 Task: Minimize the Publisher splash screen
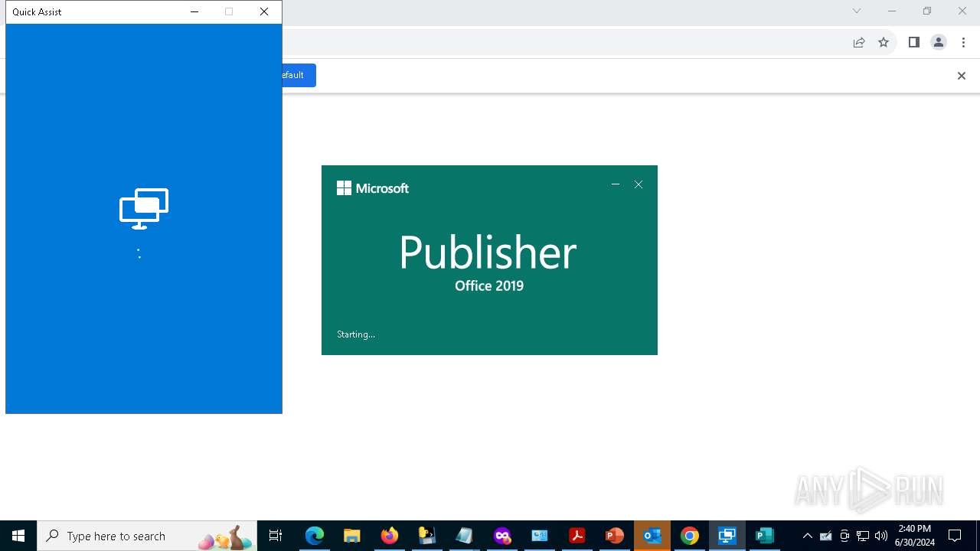tap(616, 184)
